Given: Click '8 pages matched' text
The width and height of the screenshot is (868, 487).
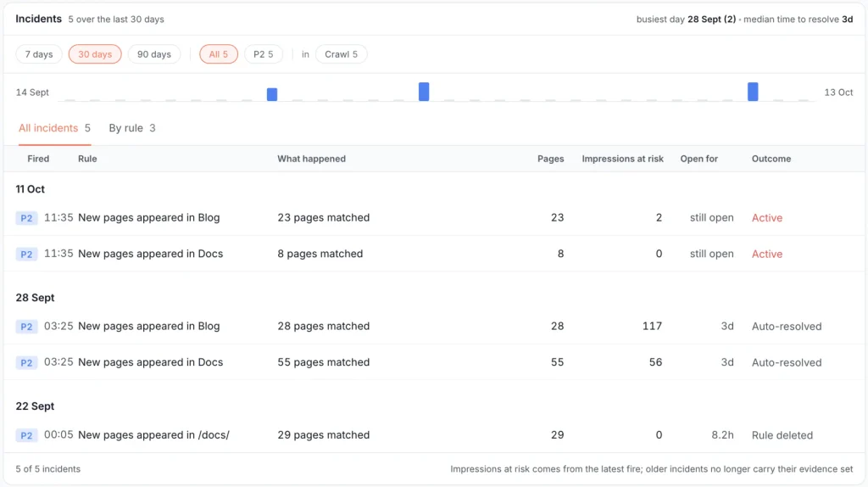Looking at the screenshot, I should [x=320, y=254].
